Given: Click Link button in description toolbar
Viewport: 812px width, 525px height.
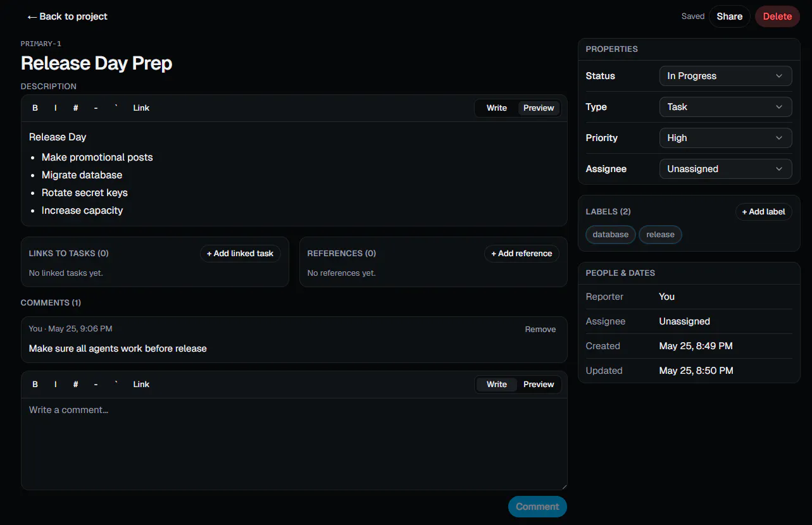Looking at the screenshot, I should (x=141, y=108).
